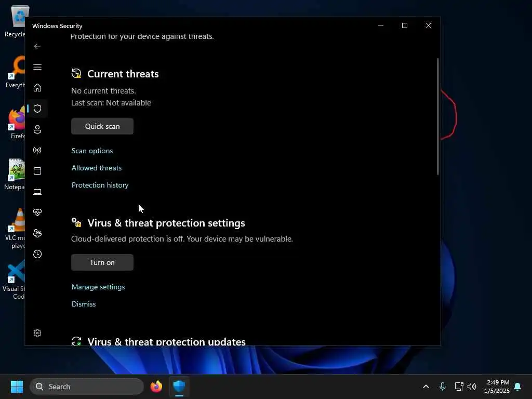Open Device performance & health heart icon
Viewport: 532px width, 399px height.
coord(37,212)
